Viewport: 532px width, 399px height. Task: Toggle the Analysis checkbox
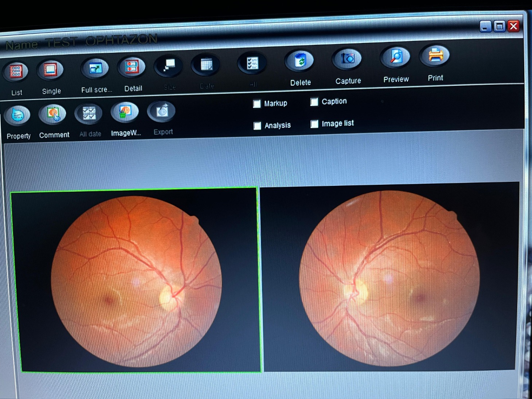tap(257, 126)
